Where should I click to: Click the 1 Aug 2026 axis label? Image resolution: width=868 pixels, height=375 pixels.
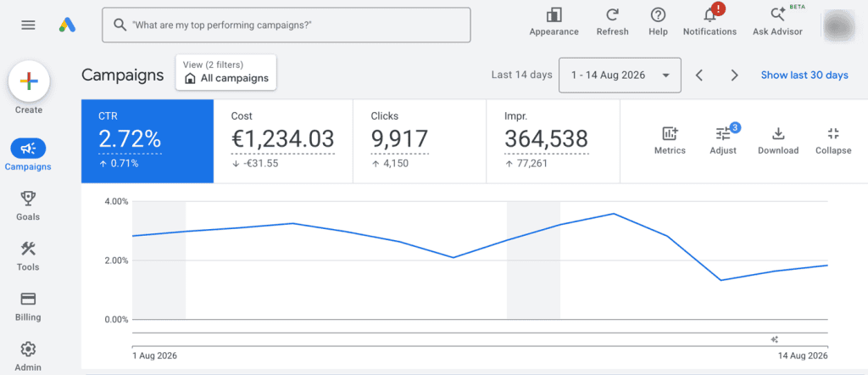[x=155, y=355]
